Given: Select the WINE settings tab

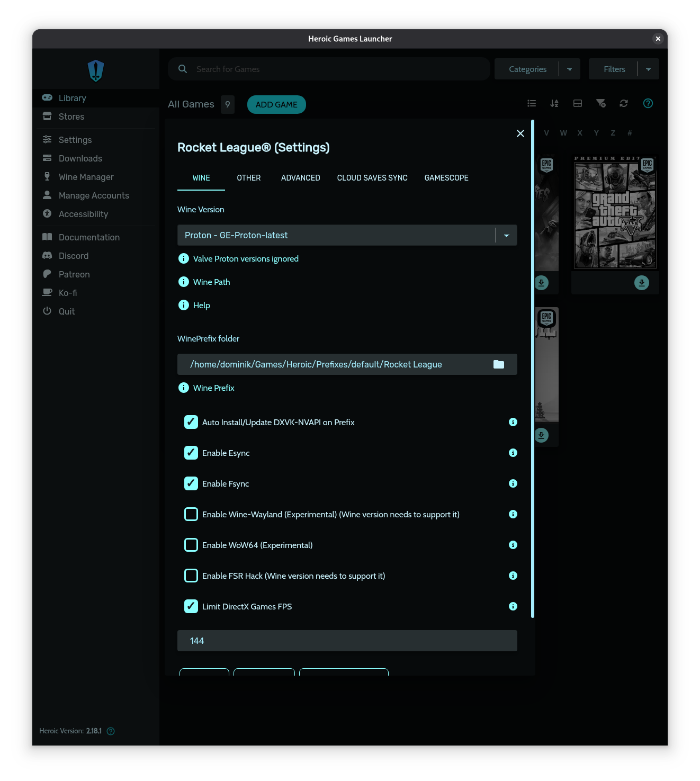Looking at the screenshot, I should (201, 178).
